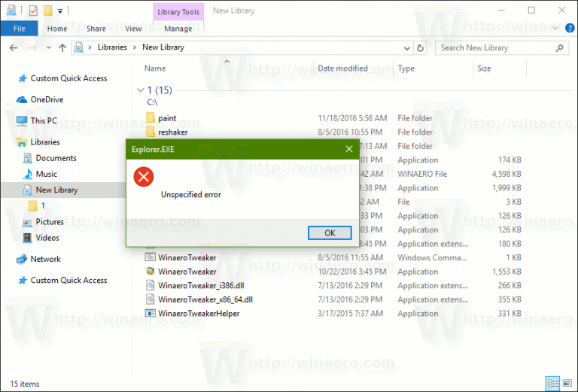The image size is (578, 392).
Task: Open Explorer help with question mark icon
Action: click(x=570, y=28)
